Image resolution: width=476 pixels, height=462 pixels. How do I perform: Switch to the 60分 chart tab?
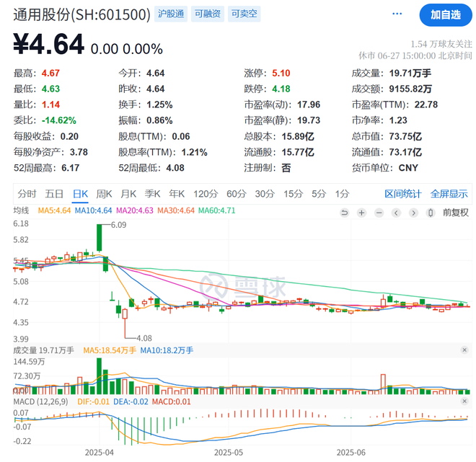coord(236,194)
